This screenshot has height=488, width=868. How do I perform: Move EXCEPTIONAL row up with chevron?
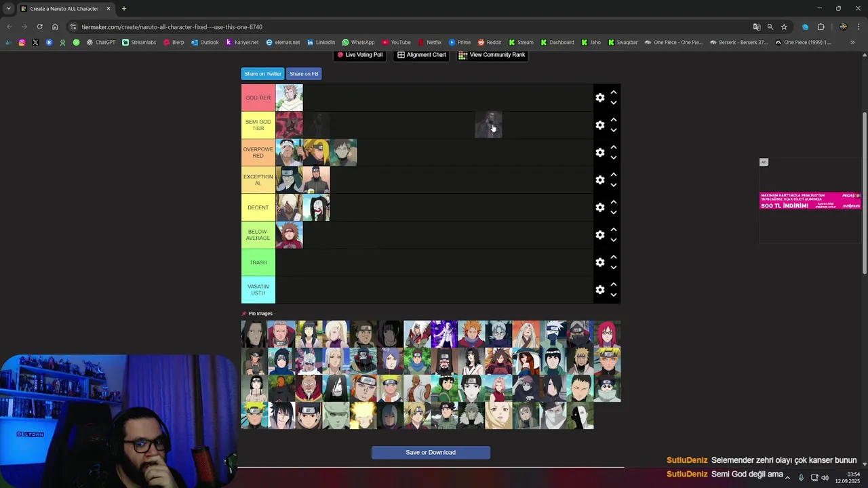[x=614, y=174]
